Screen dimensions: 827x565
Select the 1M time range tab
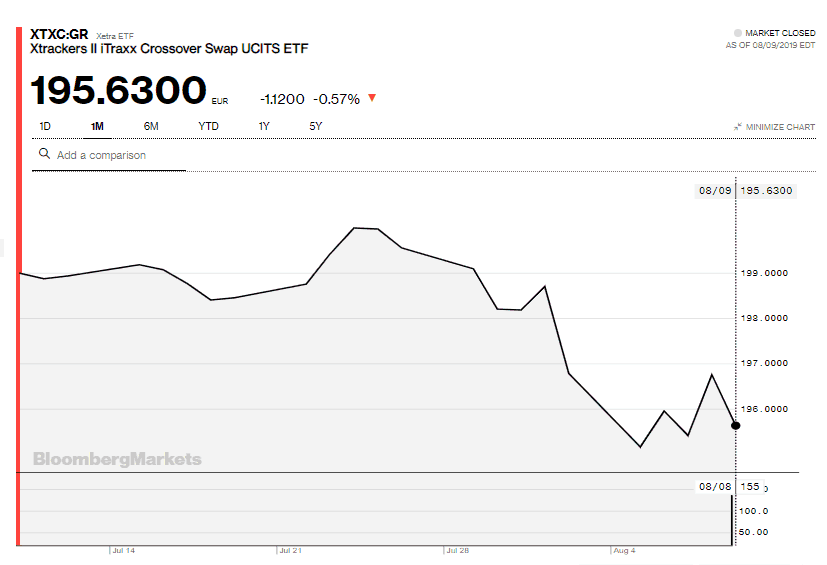pos(97,126)
